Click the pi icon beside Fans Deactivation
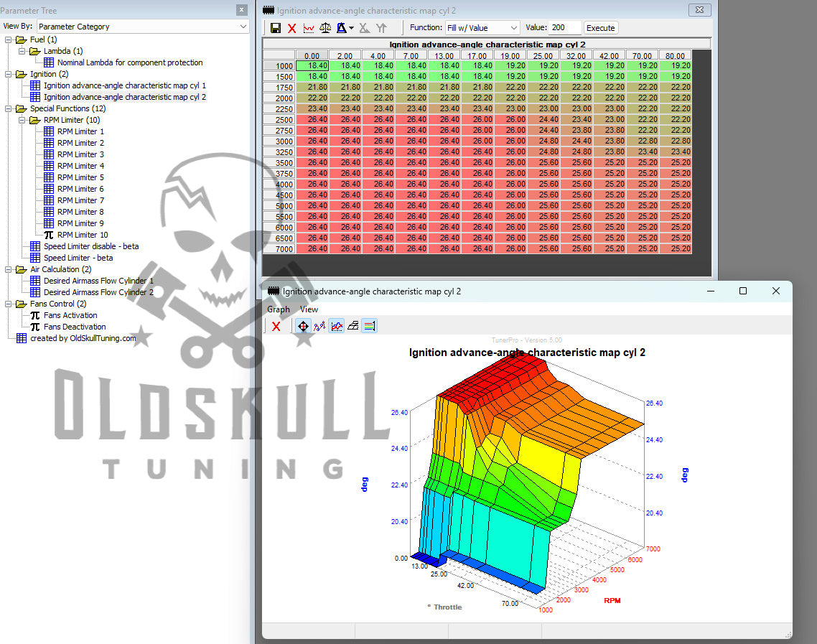Screen dimensions: 817x644 point(35,327)
